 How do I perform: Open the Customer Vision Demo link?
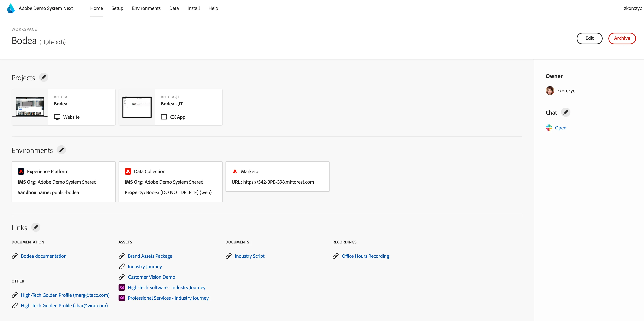[x=151, y=277]
